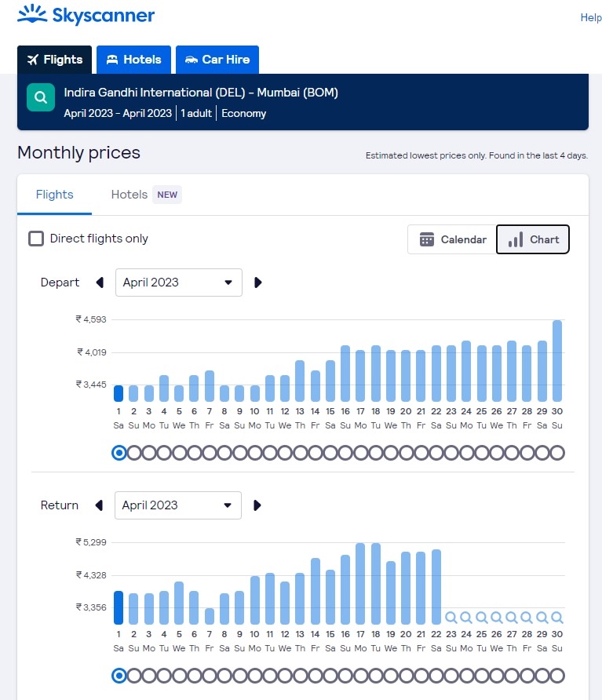Open the Return April 2023 dropdown
This screenshot has width=602, height=700.
tap(177, 505)
